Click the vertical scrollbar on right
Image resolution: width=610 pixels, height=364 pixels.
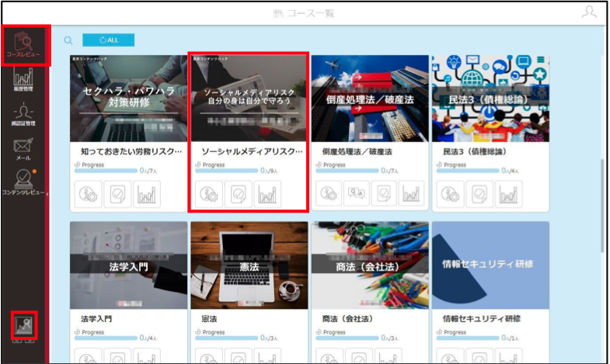click(x=602, y=206)
